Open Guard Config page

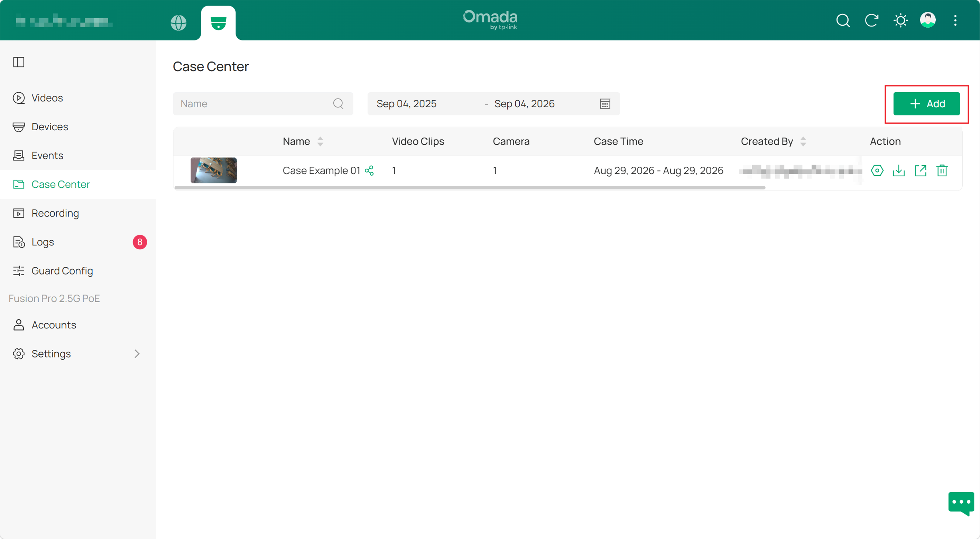pyautogui.click(x=78, y=271)
